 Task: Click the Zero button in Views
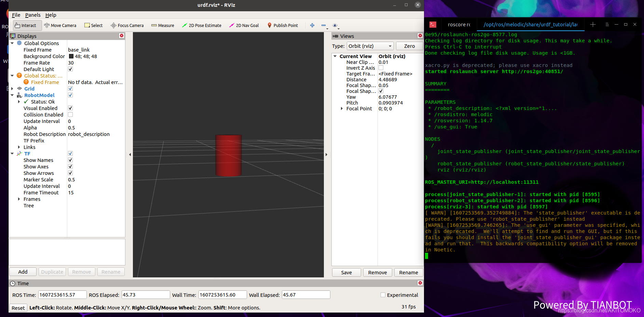tap(409, 46)
